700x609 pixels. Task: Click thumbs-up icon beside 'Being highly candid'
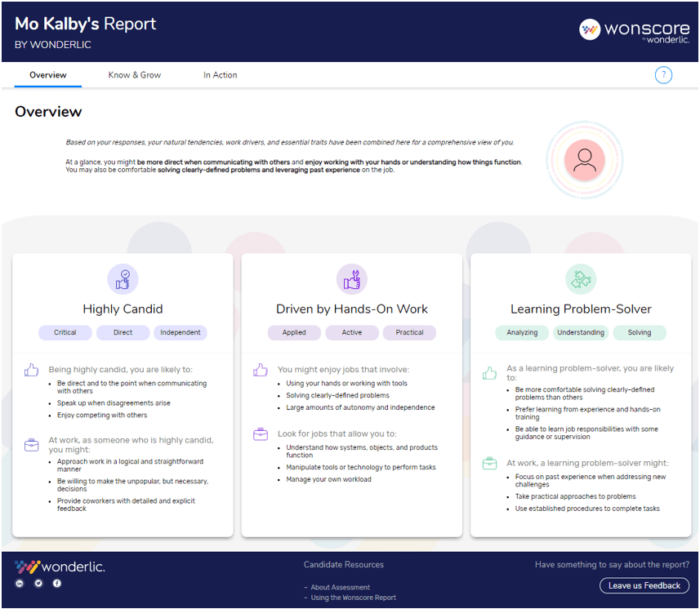point(31,370)
